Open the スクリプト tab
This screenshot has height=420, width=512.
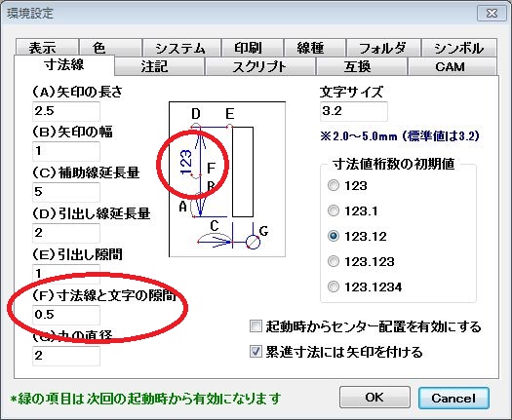click(x=260, y=66)
